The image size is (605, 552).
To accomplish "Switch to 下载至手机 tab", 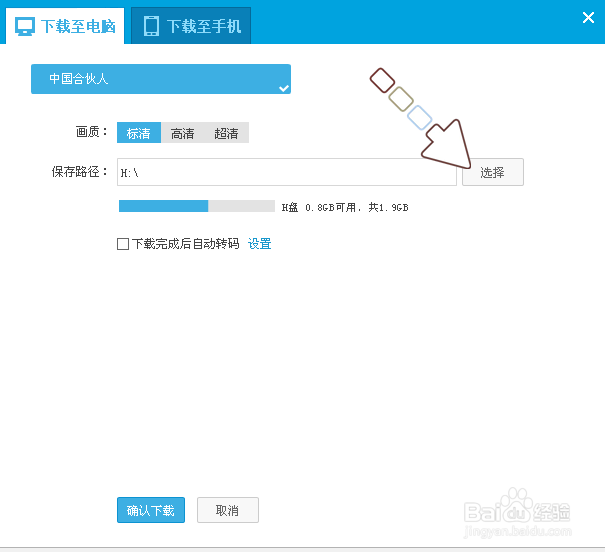I will 191,26.
